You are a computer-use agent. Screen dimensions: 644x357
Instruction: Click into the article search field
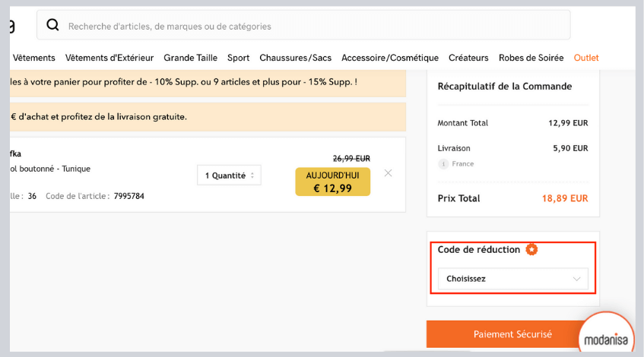coord(304,26)
